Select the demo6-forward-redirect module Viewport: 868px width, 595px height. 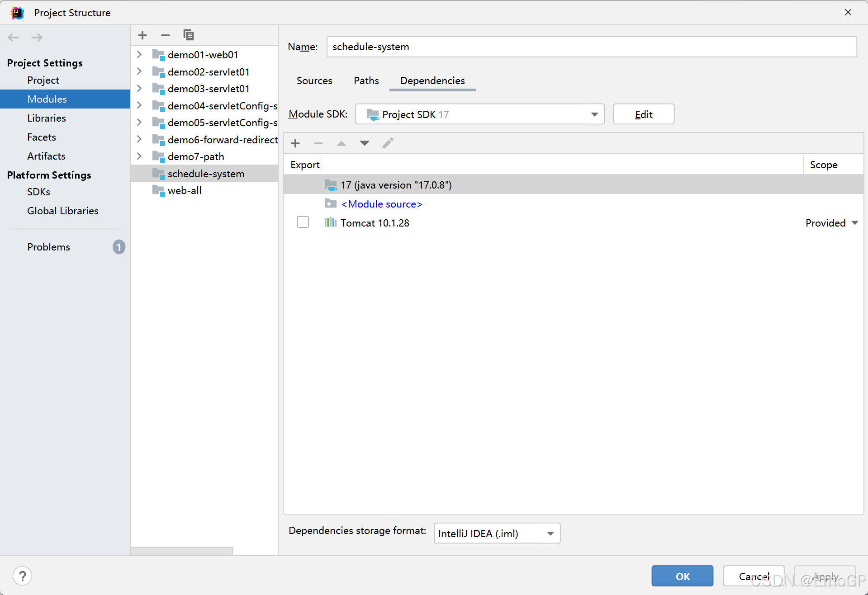223,140
